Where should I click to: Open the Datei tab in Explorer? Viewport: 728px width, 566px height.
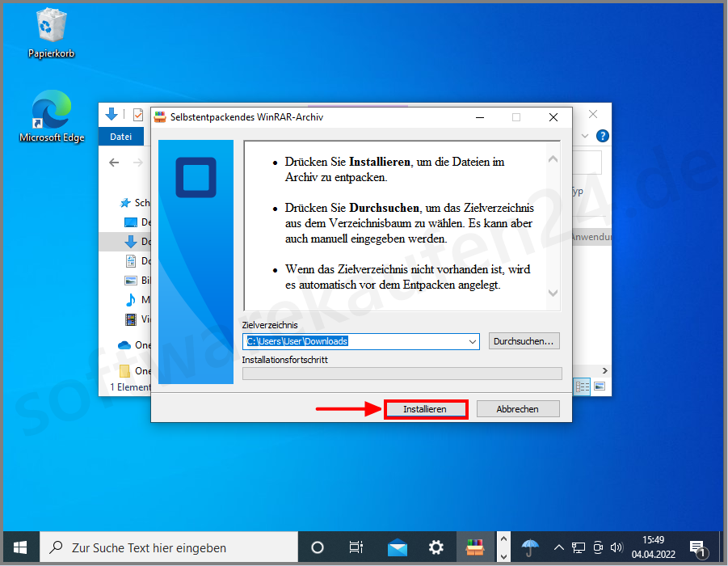pyautogui.click(x=120, y=137)
